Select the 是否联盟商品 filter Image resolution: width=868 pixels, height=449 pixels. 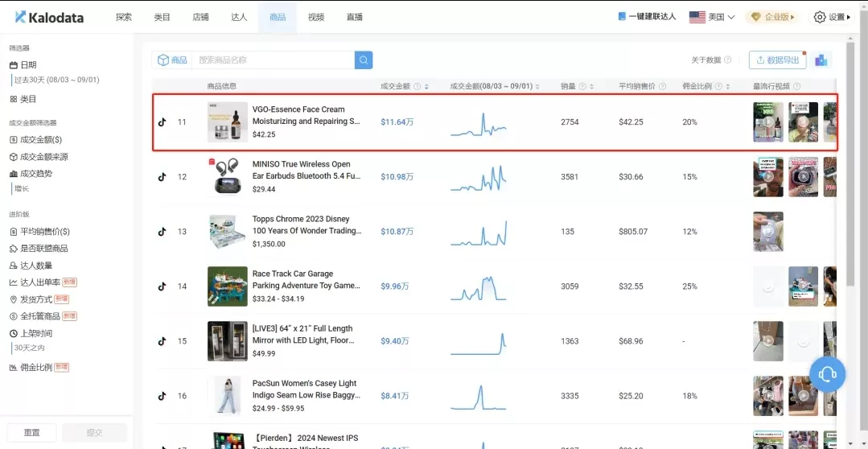(39, 248)
